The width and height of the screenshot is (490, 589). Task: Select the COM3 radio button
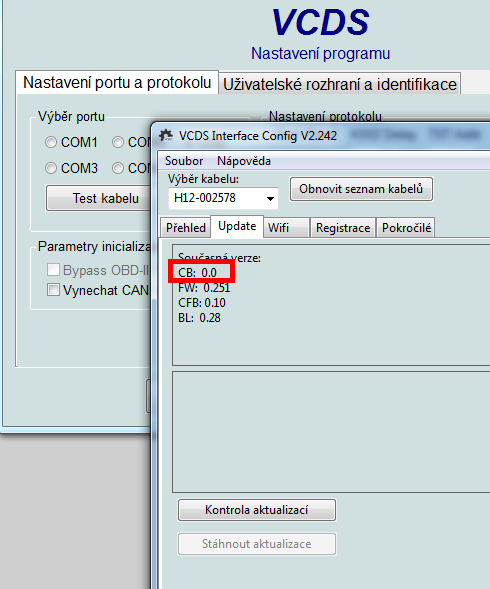51,168
